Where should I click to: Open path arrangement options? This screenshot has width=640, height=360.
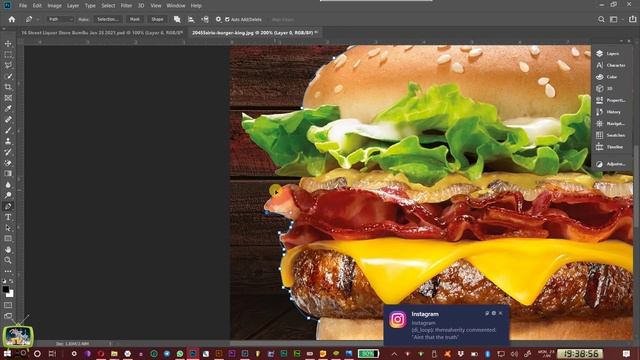(x=205, y=19)
